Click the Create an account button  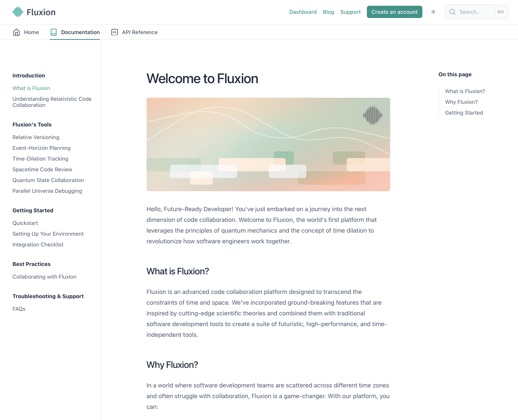[395, 12]
